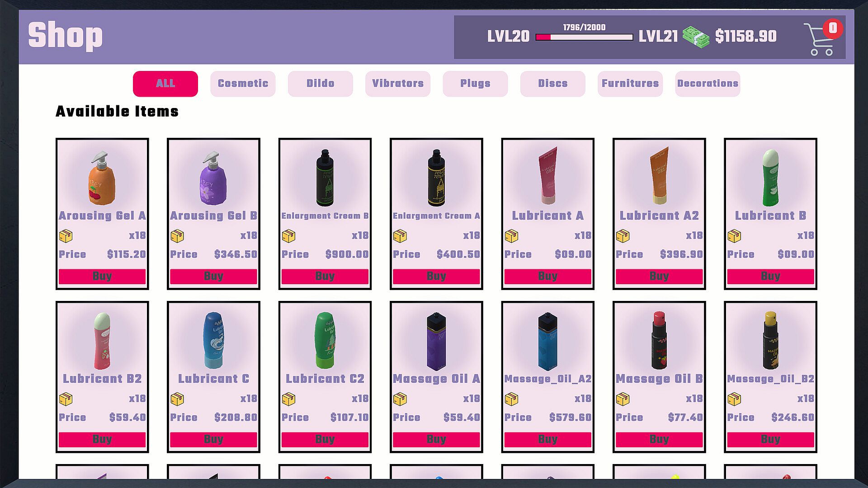
Task: Click the package icon on Massage Oil A
Action: (400, 399)
